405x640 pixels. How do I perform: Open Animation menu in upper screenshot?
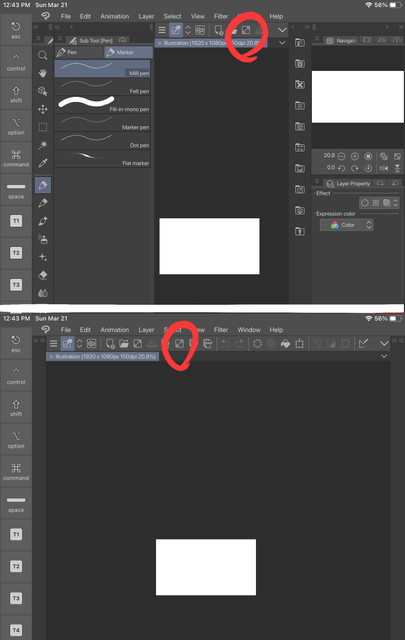coord(115,16)
